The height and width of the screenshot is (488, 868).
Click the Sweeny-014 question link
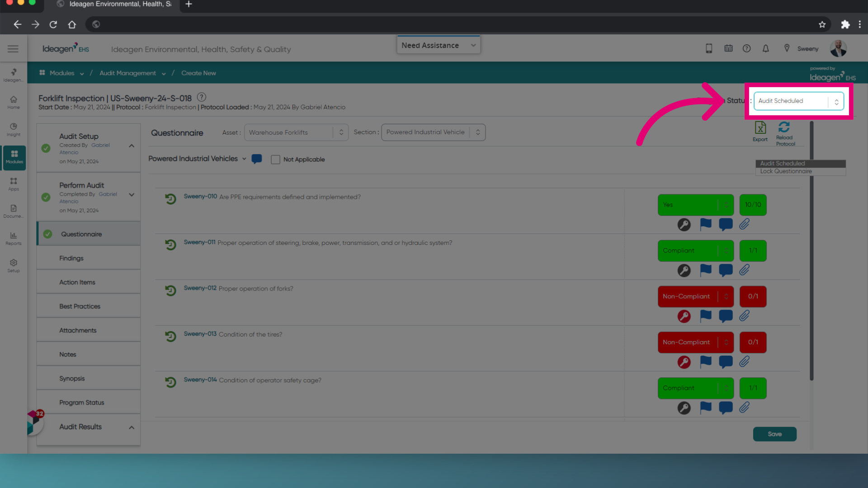pyautogui.click(x=200, y=380)
